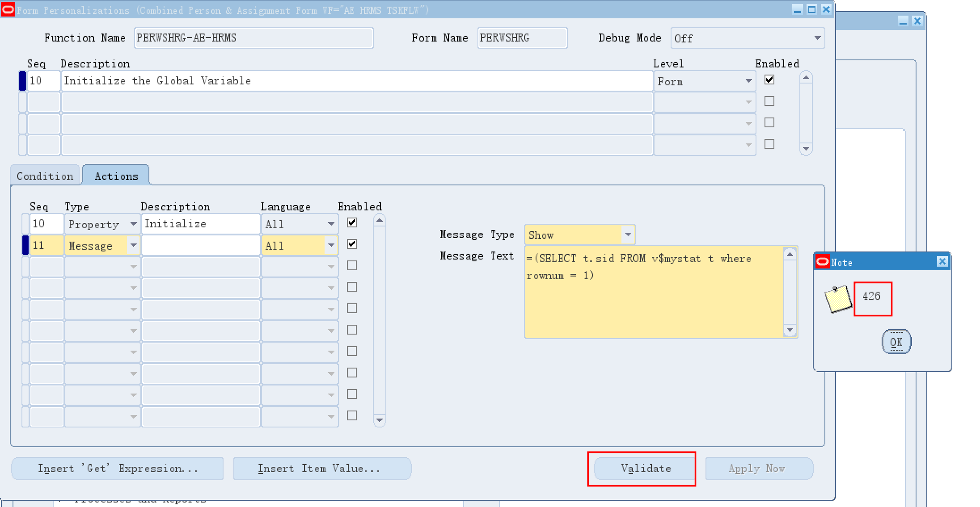Select the Actions tab
This screenshot has width=980, height=507.
pos(116,176)
